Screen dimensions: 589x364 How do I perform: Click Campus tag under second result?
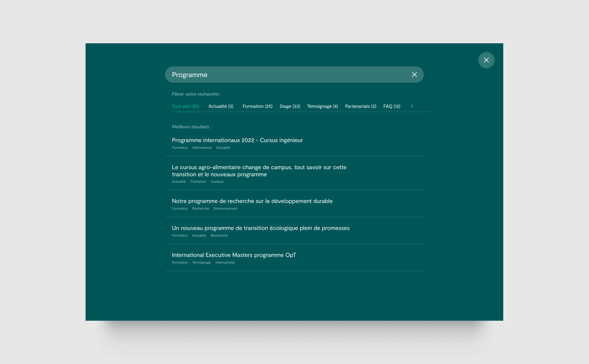(217, 182)
